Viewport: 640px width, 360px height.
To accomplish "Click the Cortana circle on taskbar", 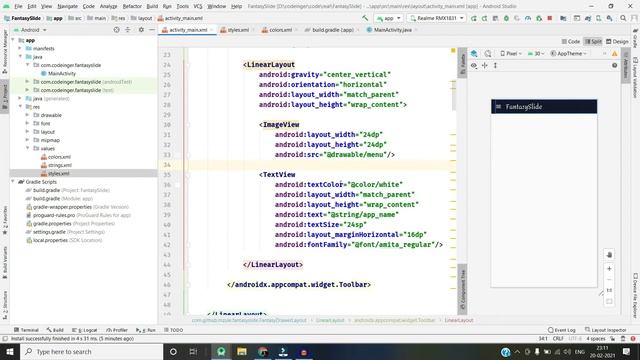I will (173, 351).
